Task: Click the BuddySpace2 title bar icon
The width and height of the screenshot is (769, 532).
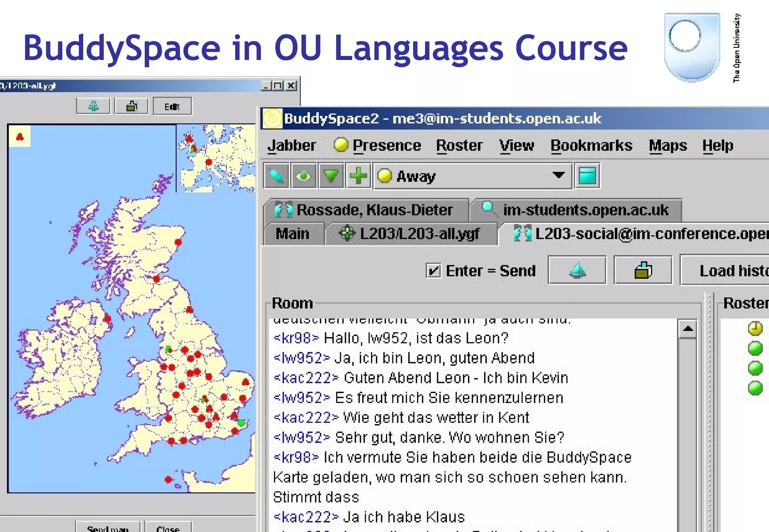Action: coord(272,119)
